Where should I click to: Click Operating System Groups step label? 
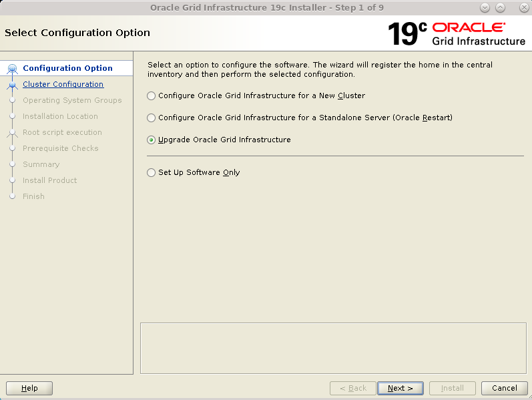pyautogui.click(x=72, y=100)
